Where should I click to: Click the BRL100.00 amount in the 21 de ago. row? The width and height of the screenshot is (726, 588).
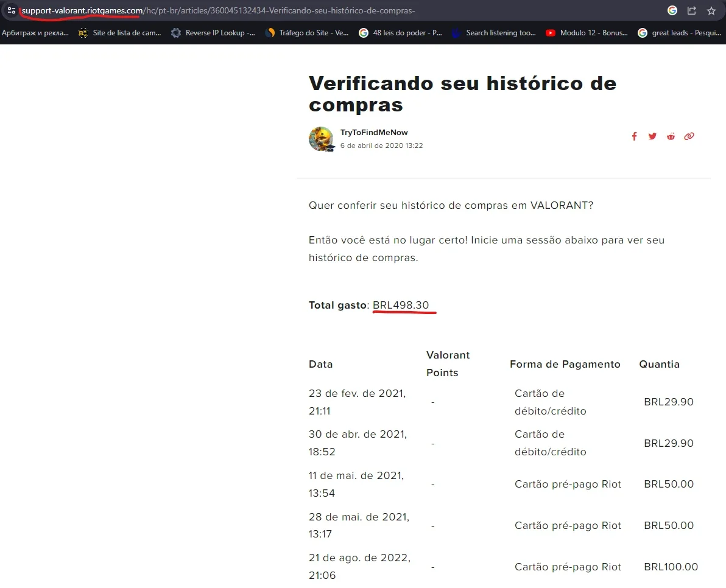pyautogui.click(x=671, y=567)
